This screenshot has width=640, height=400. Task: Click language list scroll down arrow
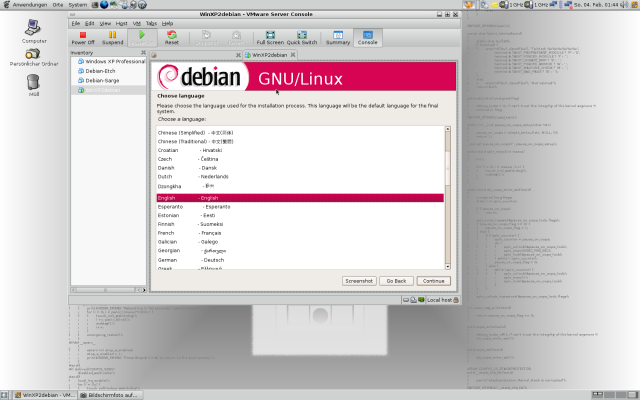448,267
